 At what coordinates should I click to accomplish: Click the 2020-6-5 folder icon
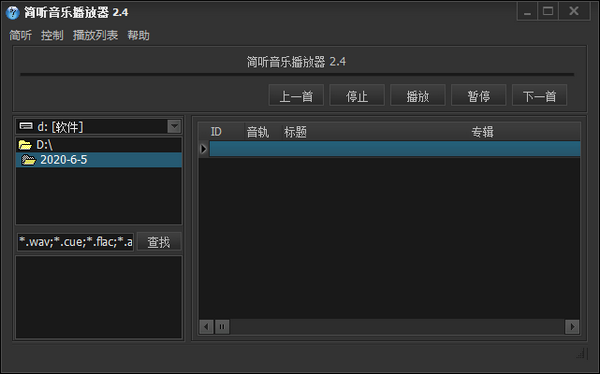(29, 160)
